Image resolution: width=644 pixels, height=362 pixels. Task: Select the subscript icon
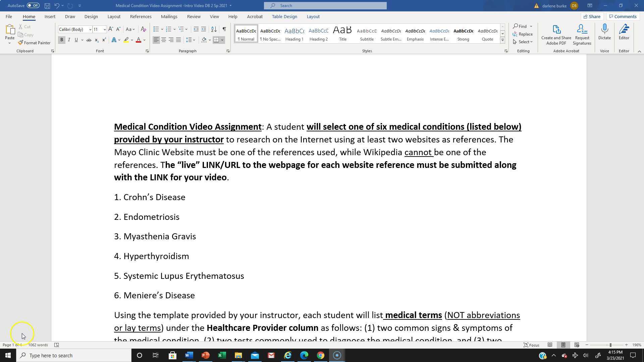[x=96, y=40]
